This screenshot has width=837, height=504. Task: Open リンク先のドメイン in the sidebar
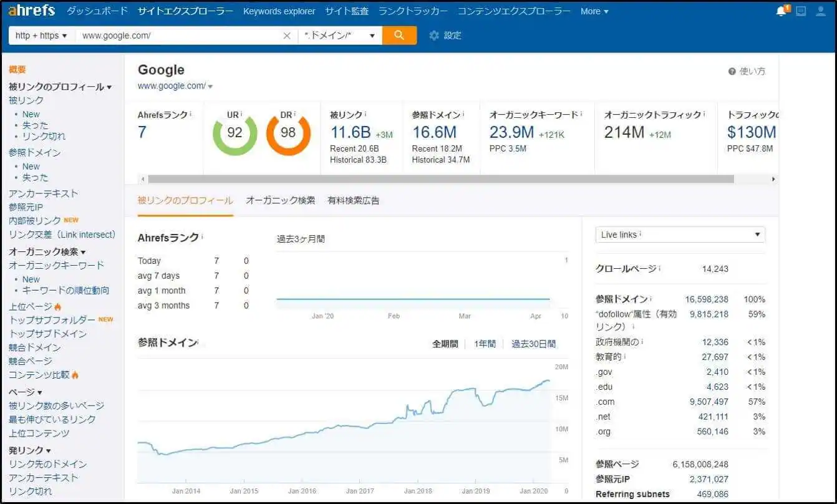tap(48, 464)
